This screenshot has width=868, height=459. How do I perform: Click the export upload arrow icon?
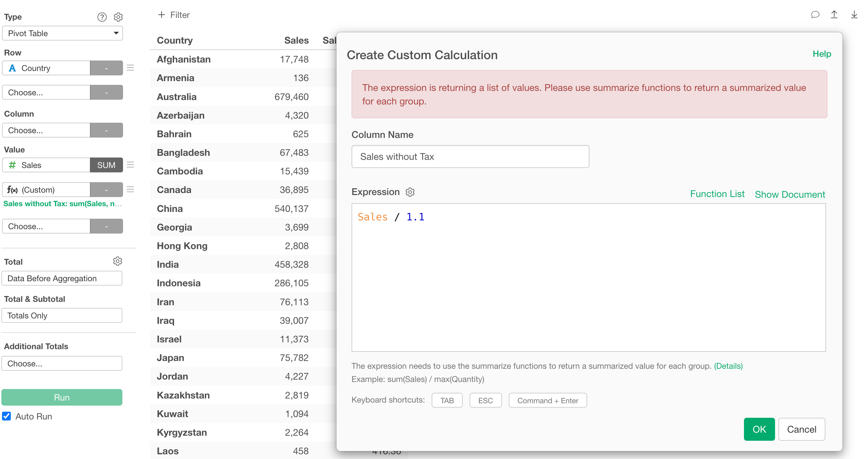[x=834, y=15]
